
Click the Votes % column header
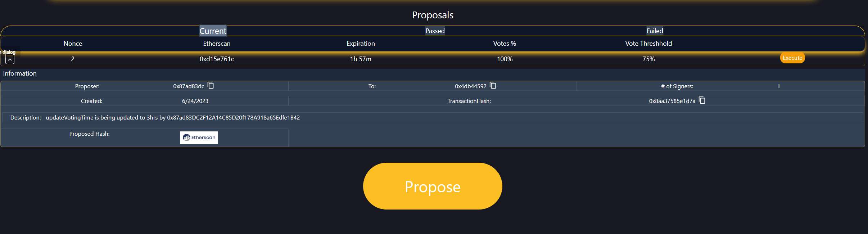[505, 44]
